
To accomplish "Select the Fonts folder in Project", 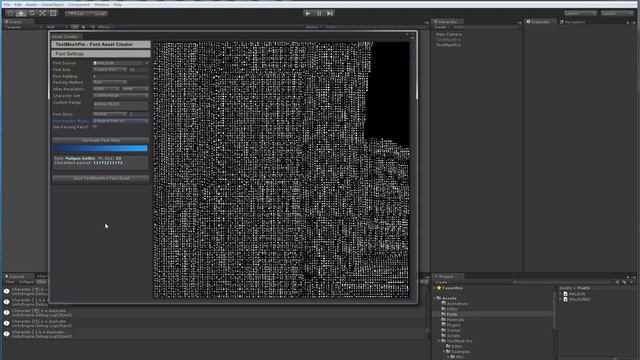I will (x=452, y=314).
